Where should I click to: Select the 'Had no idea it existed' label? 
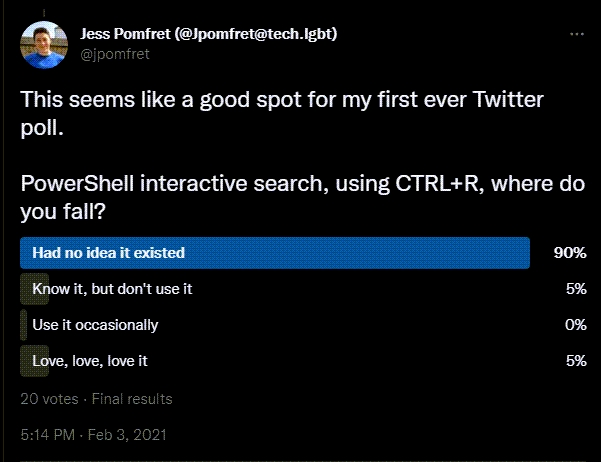(108, 253)
